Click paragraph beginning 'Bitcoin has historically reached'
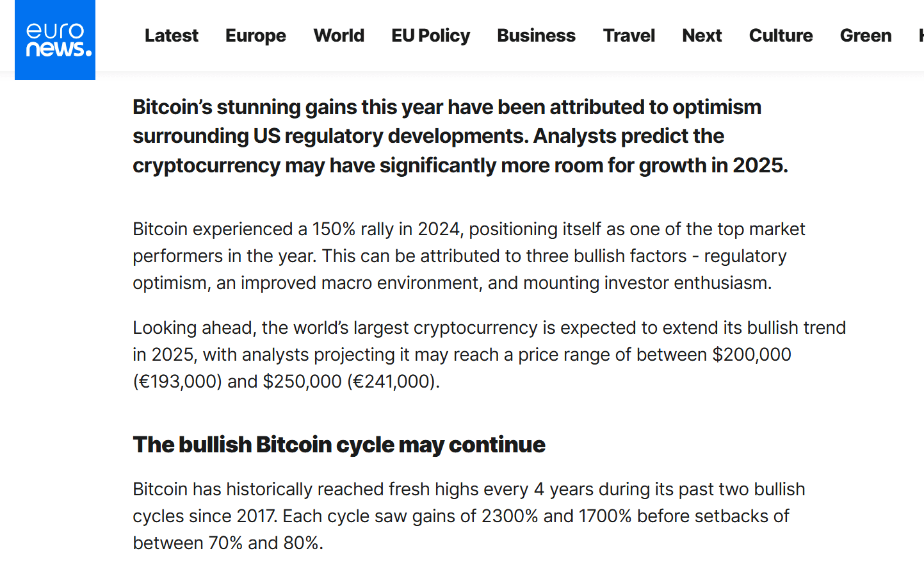The height and width of the screenshot is (576, 924). point(469,516)
